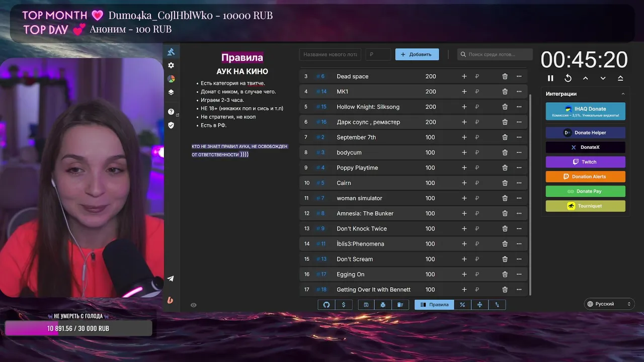This screenshot has width=644, height=362.
Task: Delete the Don't Scream lot
Action: click(x=505, y=259)
